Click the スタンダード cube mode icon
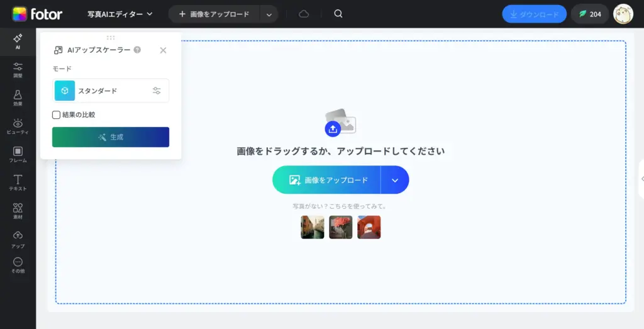 tap(65, 91)
